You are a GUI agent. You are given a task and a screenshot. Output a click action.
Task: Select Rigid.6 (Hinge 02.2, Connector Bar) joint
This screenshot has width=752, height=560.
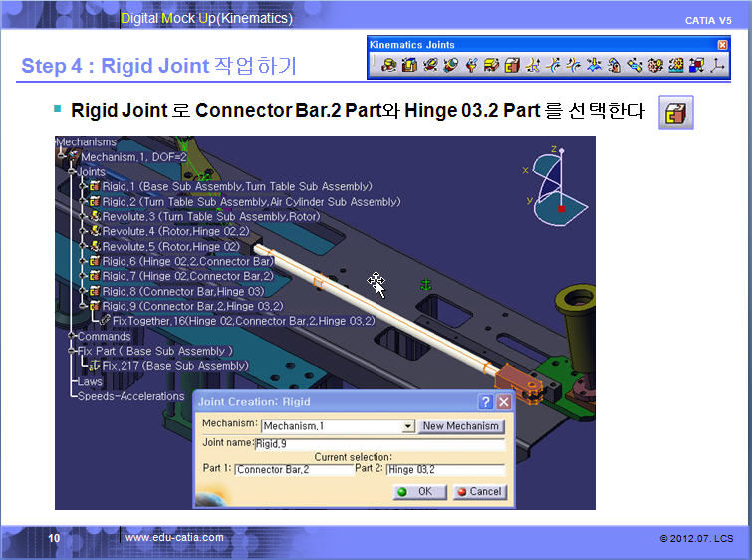187,261
